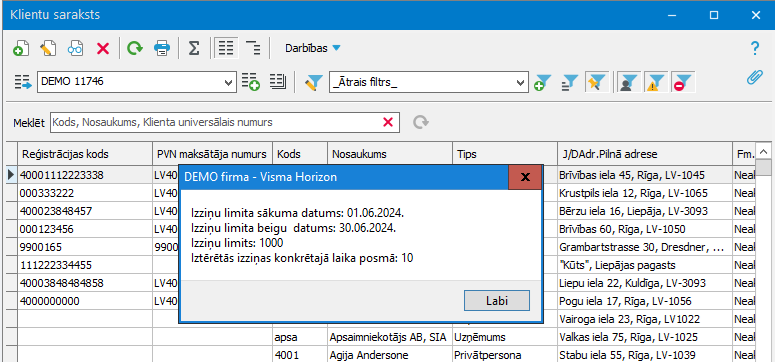Select the address Liepu iela 22, Kuldīga
The width and height of the screenshot is (775, 363).
(645, 283)
